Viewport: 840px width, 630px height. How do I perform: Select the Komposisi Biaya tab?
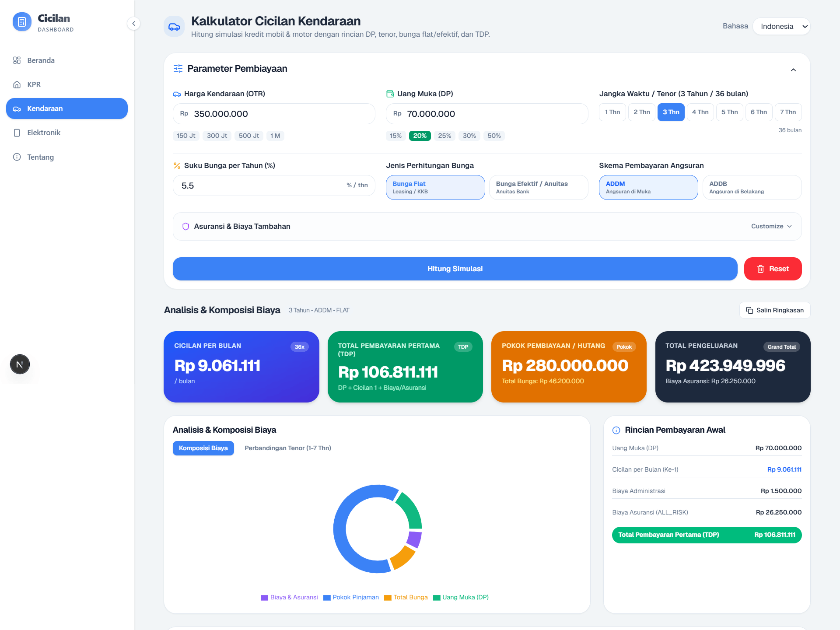[x=203, y=448]
